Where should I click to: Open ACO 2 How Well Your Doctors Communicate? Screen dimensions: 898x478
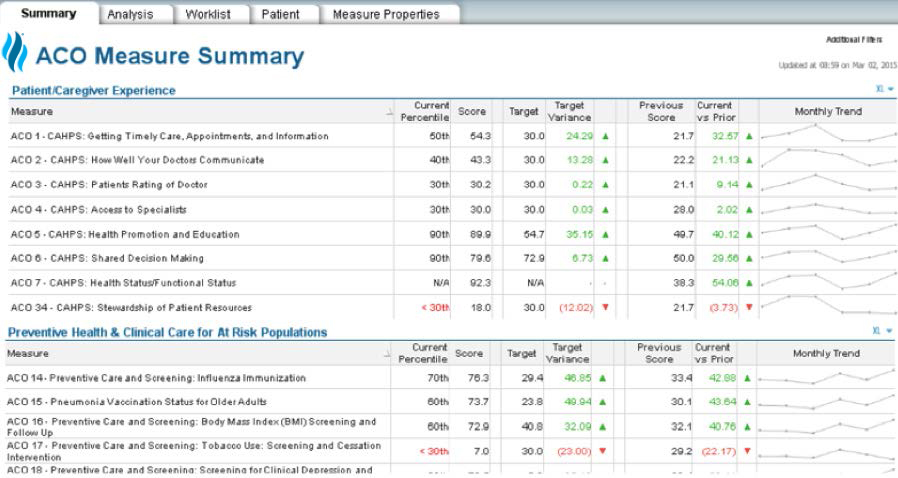(x=137, y=160)
